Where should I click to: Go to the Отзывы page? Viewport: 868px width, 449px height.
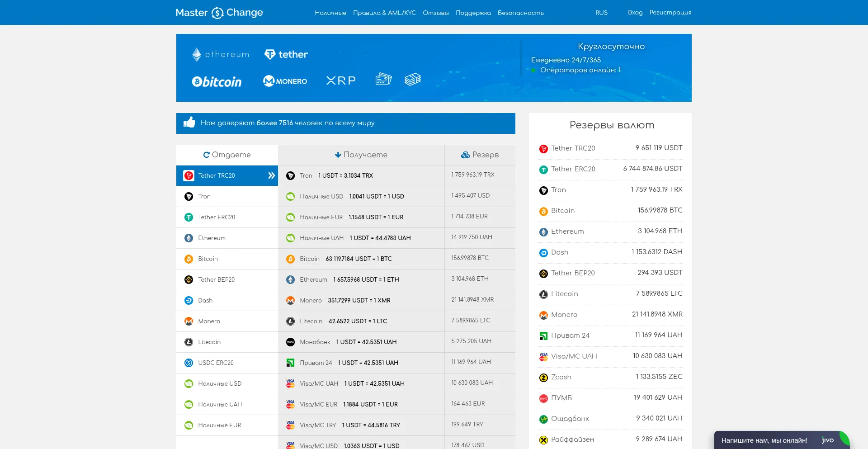(436, 13)
